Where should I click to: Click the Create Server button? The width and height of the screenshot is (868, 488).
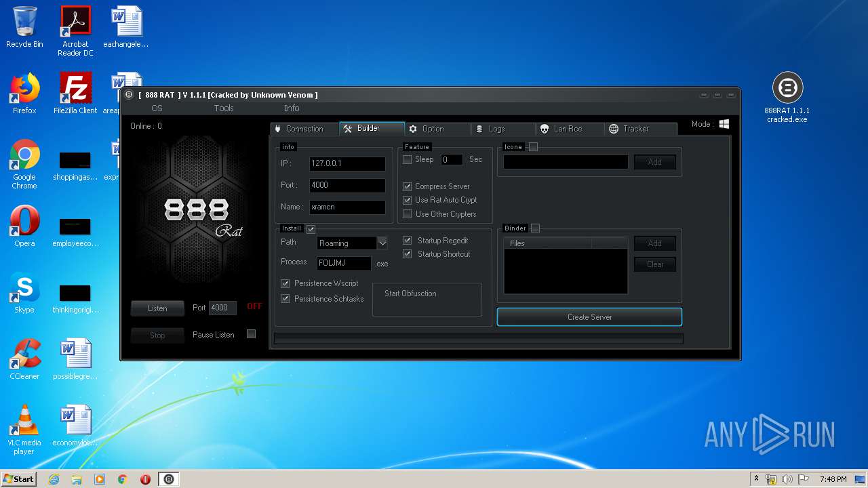[589, 317]
